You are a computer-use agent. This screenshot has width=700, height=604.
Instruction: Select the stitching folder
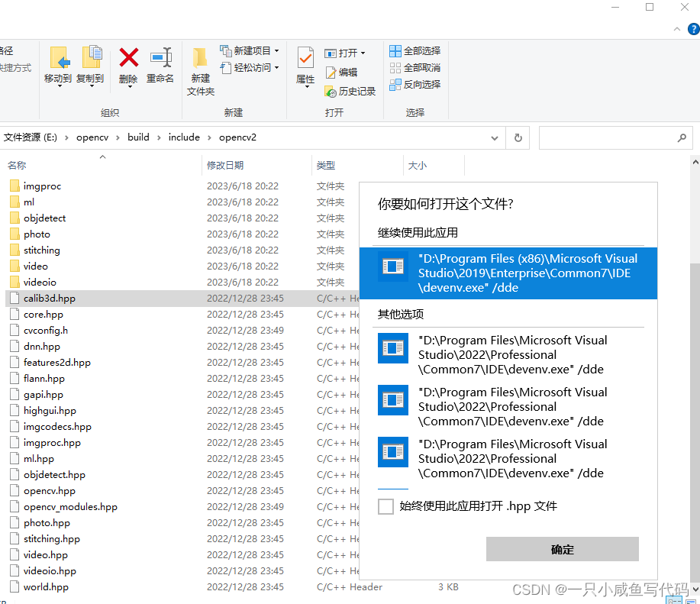[x=41, y=250]
